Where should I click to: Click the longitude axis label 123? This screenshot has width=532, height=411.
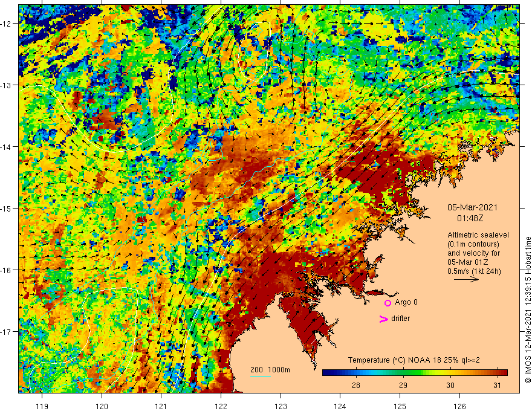281,406
